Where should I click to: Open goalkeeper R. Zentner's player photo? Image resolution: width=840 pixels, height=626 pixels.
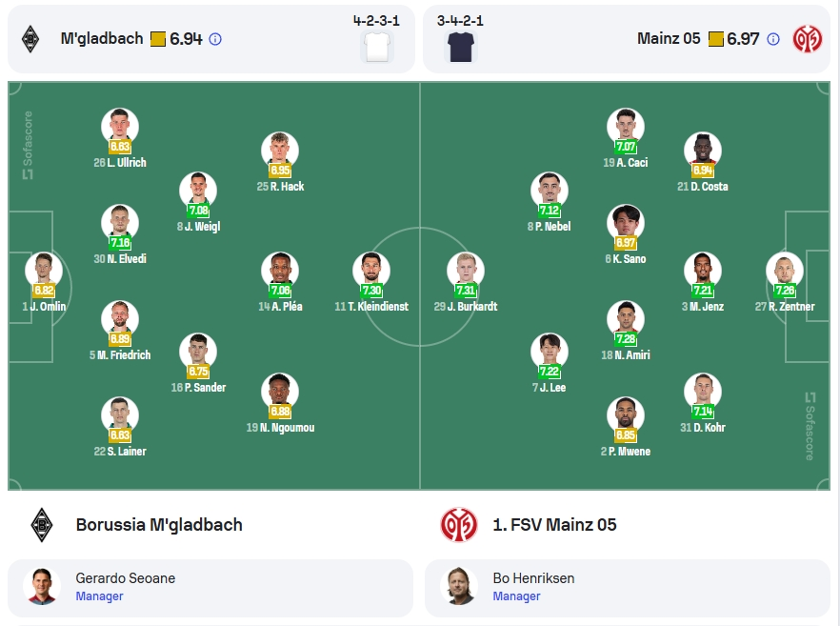(785, 271)
